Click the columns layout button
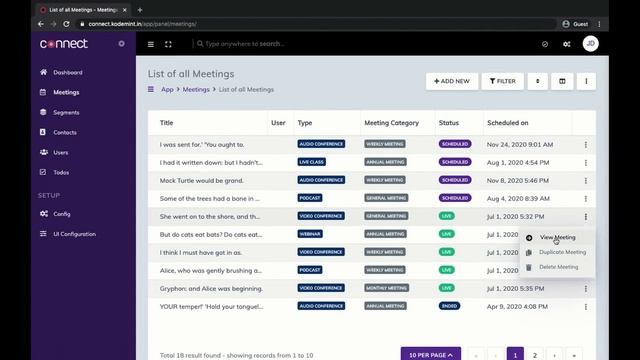The width and height of the screenshot is (640, 360). (562, 81)
